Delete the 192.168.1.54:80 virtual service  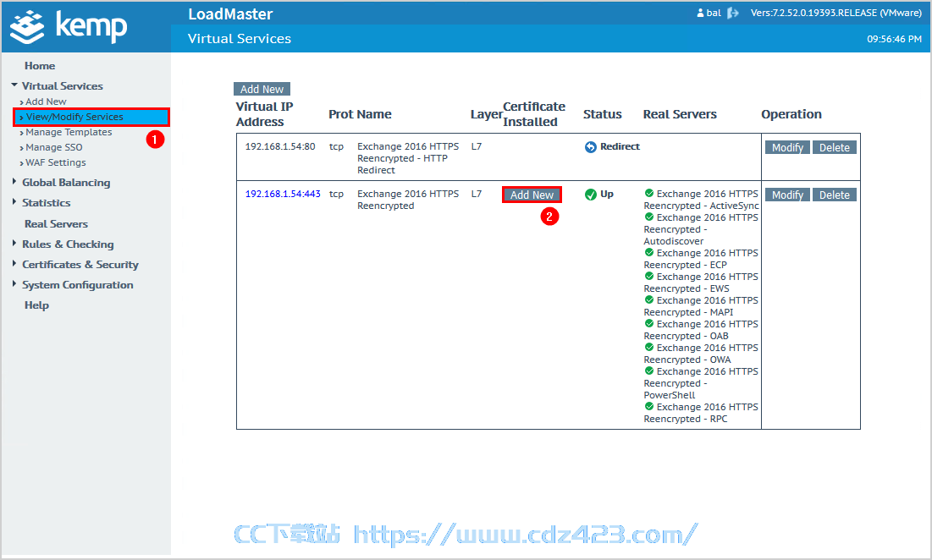click(835, 147)
